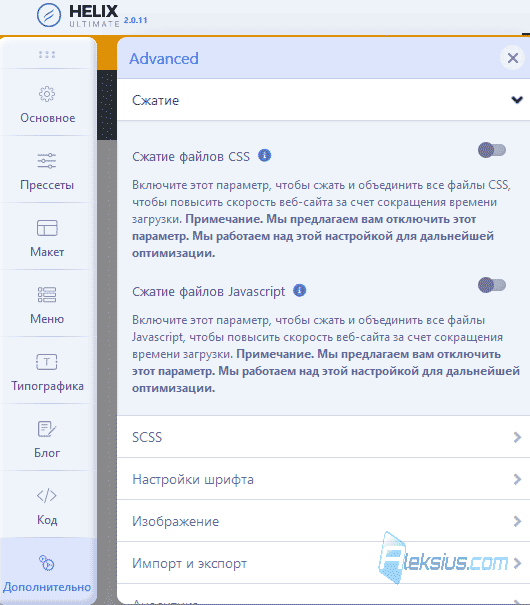Click the HELIX ULTIMATE brand text

pos(94,16)
